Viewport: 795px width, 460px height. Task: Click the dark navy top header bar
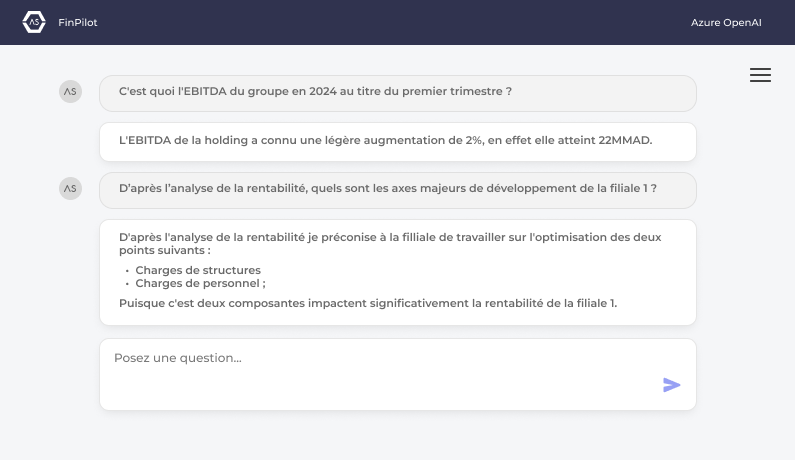pyautogui.click(x=398, y=22)
